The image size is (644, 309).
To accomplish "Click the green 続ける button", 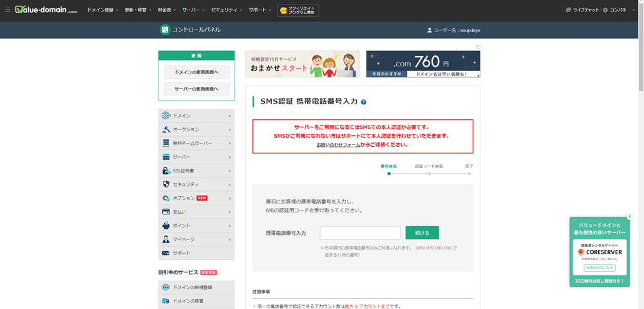I will (x=422, y=232).
